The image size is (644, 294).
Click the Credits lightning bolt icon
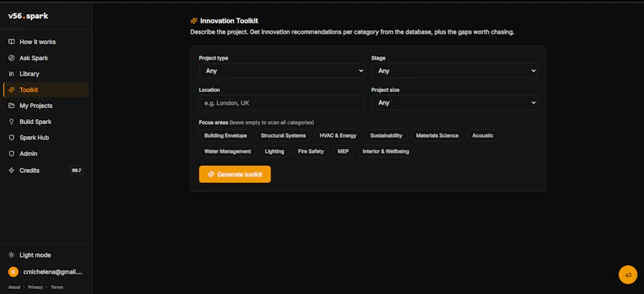point(11,170)
